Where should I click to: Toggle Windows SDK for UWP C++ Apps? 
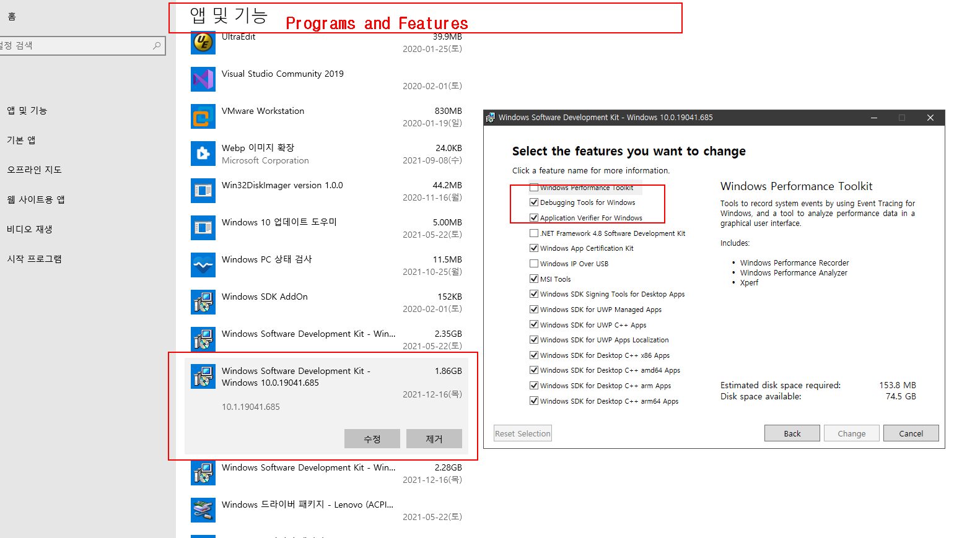(534, 325)
